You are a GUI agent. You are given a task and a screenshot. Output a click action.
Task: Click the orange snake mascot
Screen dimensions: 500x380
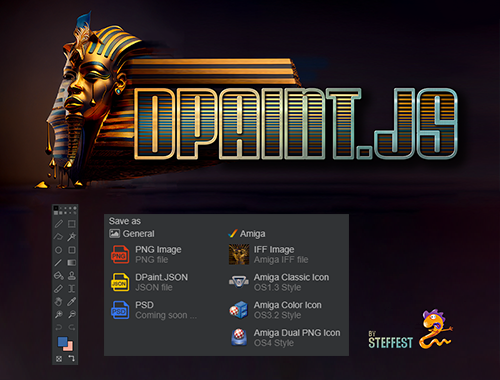tap(436, 329)
